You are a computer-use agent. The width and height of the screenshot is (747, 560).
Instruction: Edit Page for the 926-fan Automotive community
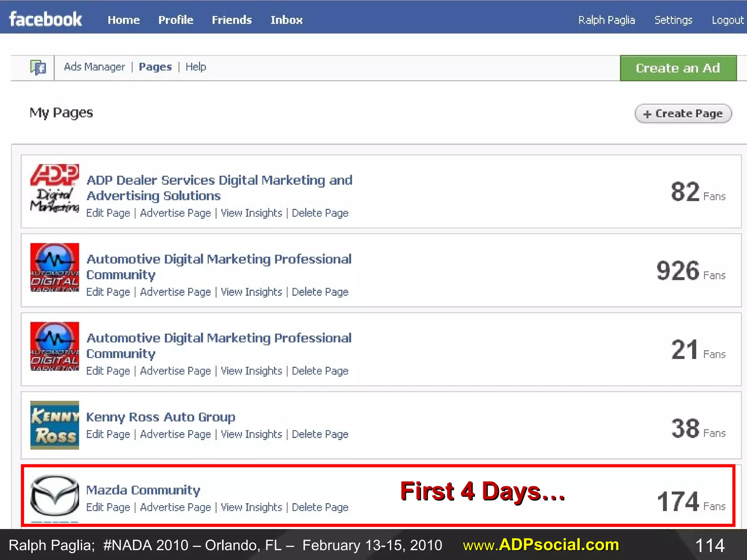tap(108, 292)
